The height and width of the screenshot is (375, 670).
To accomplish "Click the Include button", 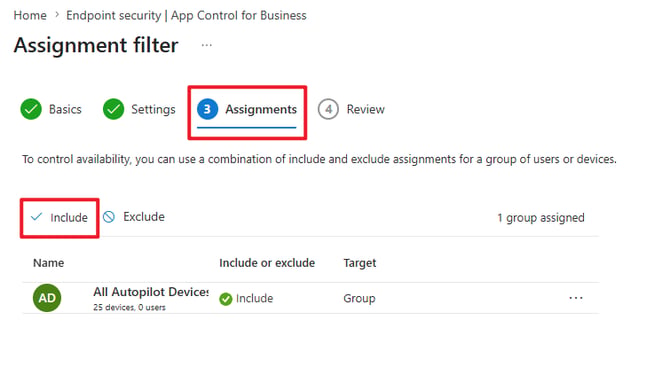I will 59,218.
